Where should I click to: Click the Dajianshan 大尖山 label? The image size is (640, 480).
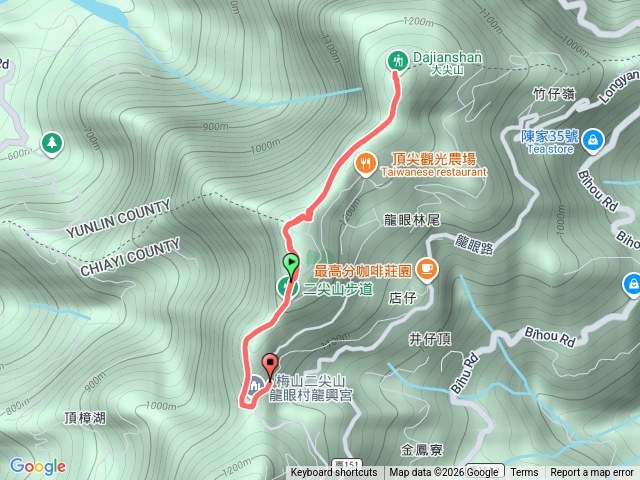(x=447, y=63)
